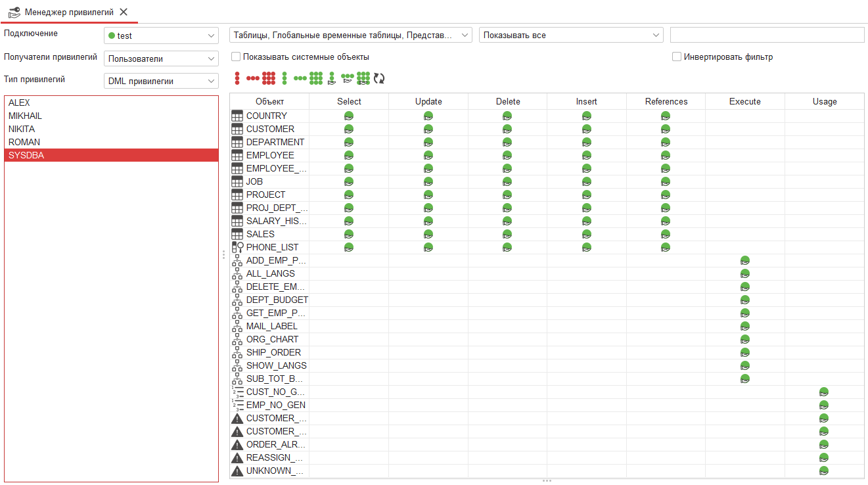This screenshot has width=868, height=485.
Task: Click the green grid with hand icon
Action: click(x=363, y=78)
